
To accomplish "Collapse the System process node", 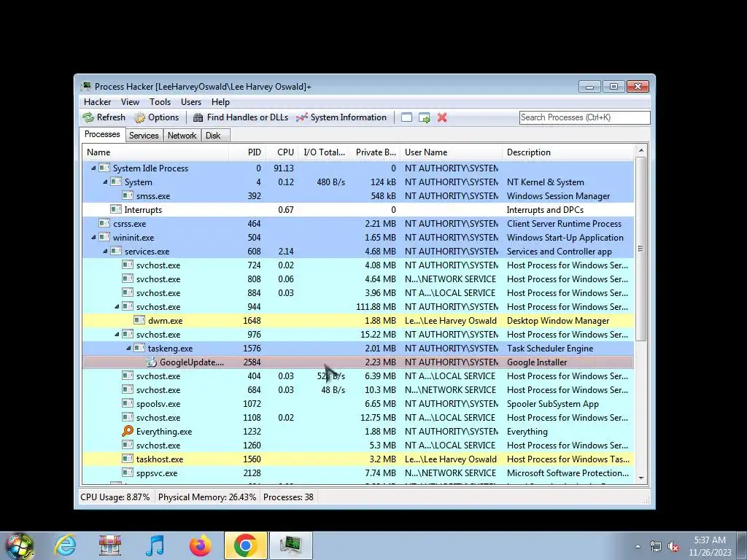I will [x=105, y=182].
